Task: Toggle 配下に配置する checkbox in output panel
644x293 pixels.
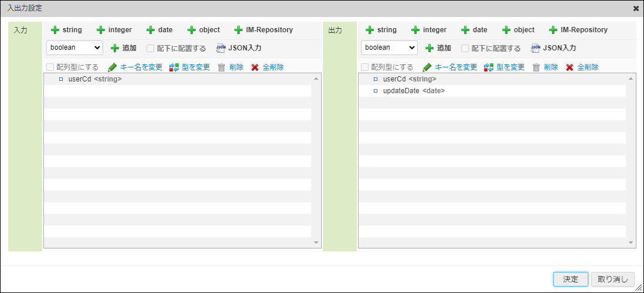Action: click(465, 49)
